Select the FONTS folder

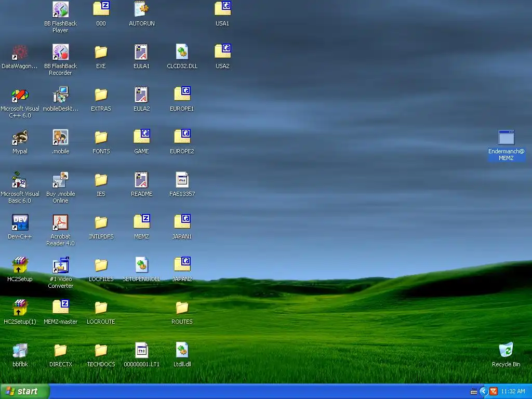point(101,137)
